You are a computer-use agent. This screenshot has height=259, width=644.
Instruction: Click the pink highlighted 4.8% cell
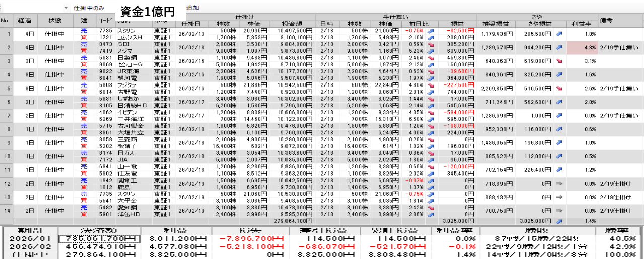[582, 48]
